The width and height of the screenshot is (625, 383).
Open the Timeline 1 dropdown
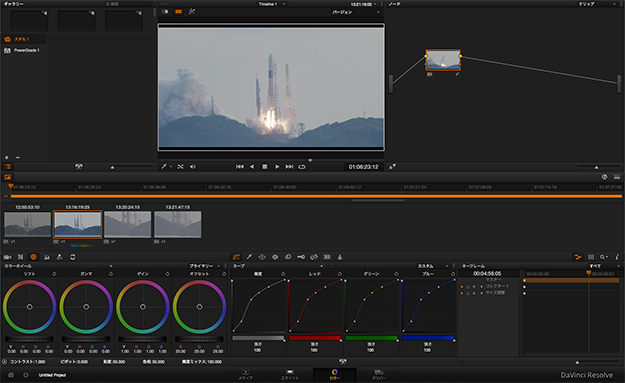pyautogui.click(x=272, y=4)
